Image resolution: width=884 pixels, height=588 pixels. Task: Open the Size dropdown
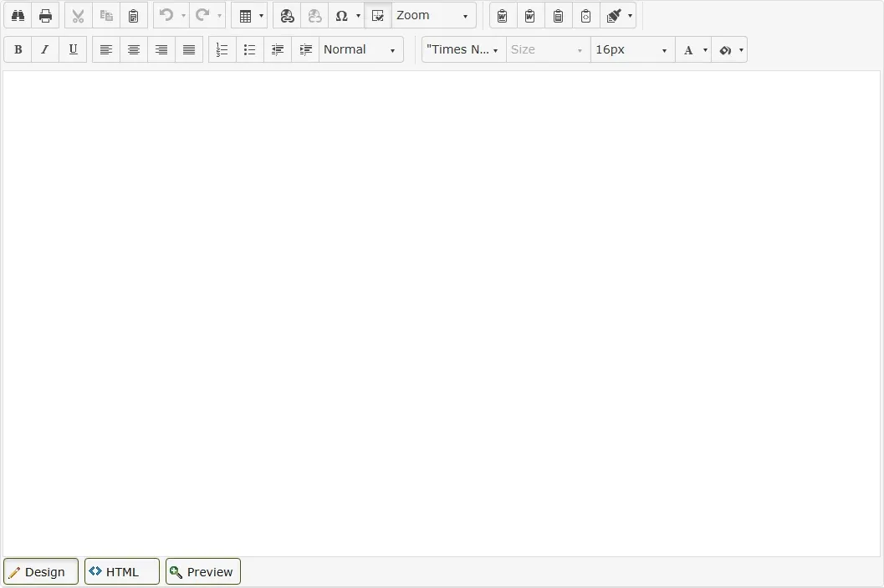pyautogui.click(x=548, y=49)
